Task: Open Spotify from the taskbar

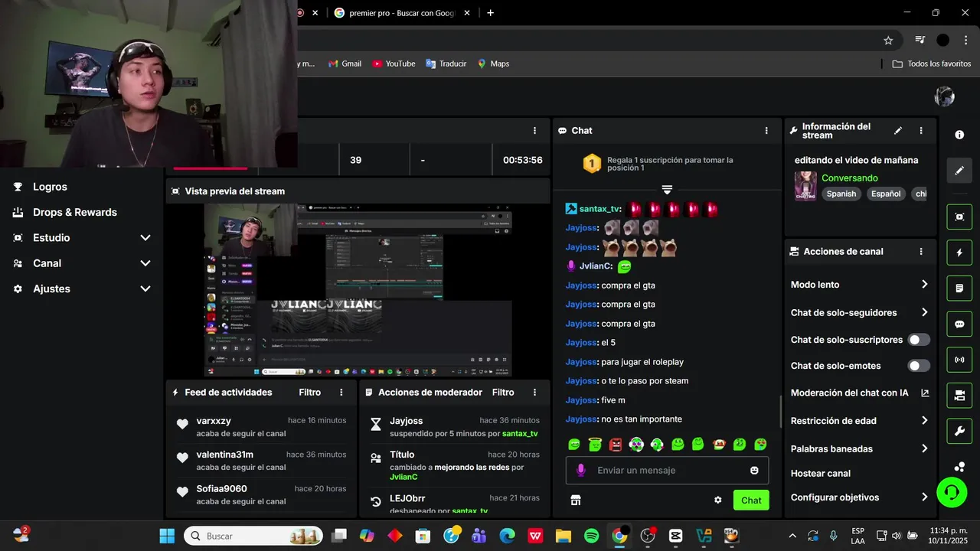Action: point(591,536)
